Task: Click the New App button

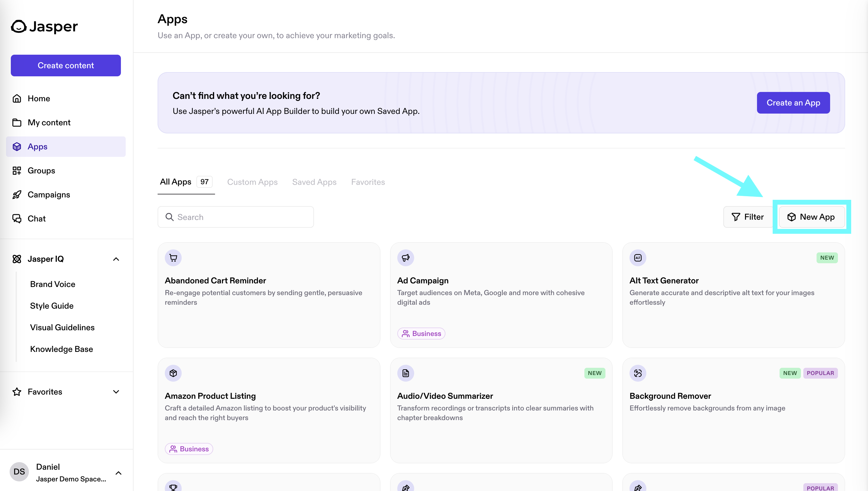Action: [812, 217]
